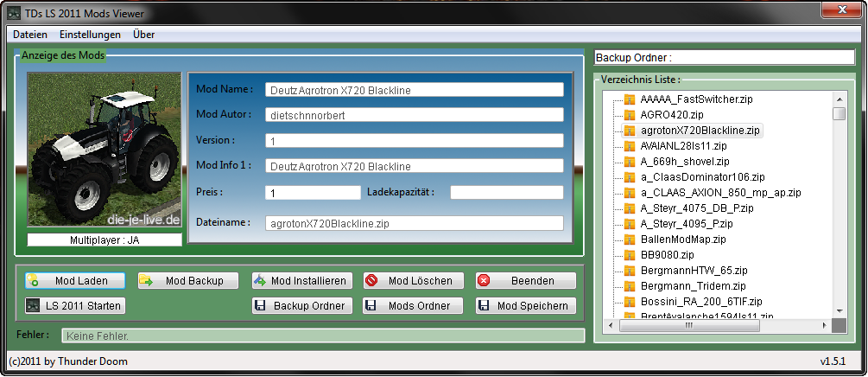
Task: Click the Version input field
Action: (414, 141)
